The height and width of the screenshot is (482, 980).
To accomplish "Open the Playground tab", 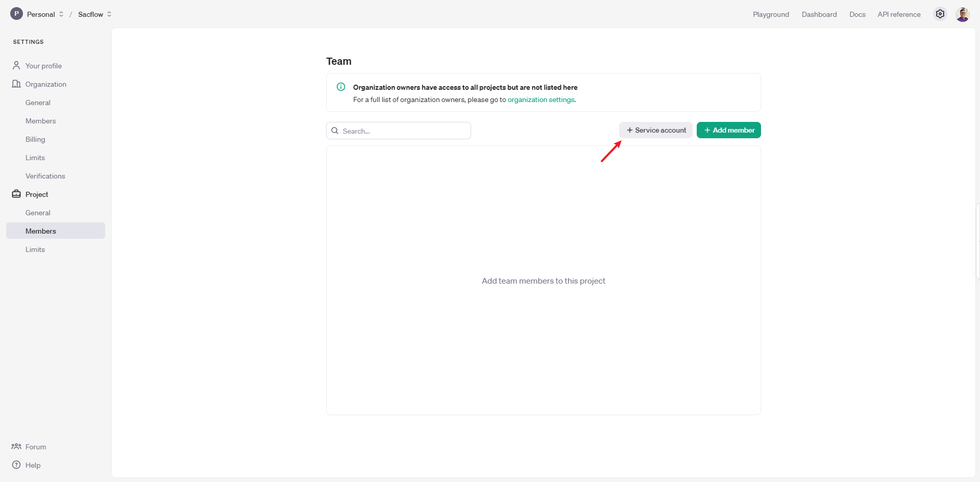I will tap(771, 14).
